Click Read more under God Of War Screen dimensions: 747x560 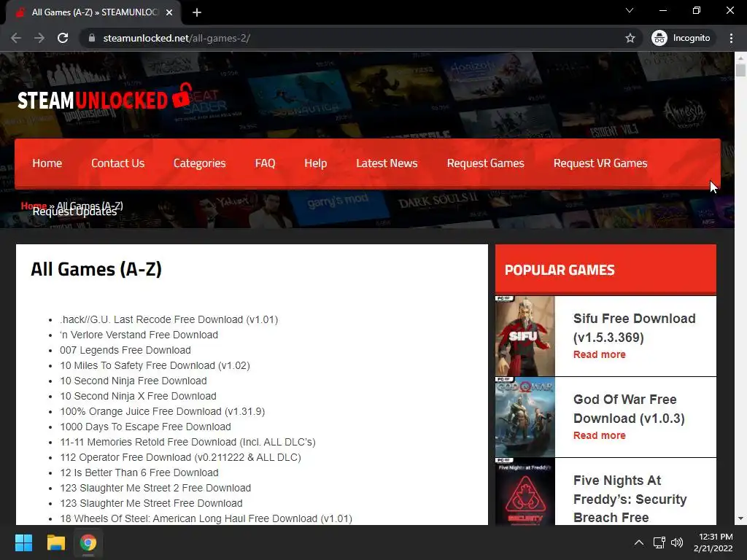[600, 435]
